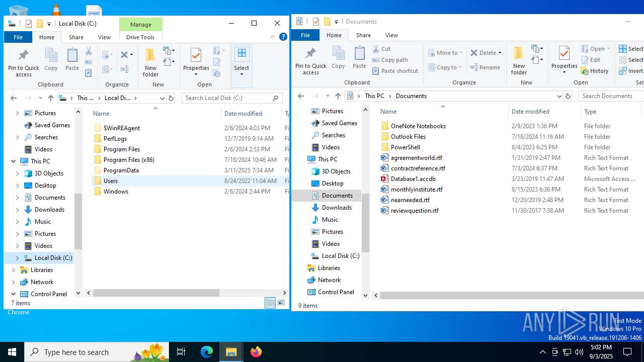Click Paste shortcut in Documents window
This screenshot has width=644, height=362.
395,71
